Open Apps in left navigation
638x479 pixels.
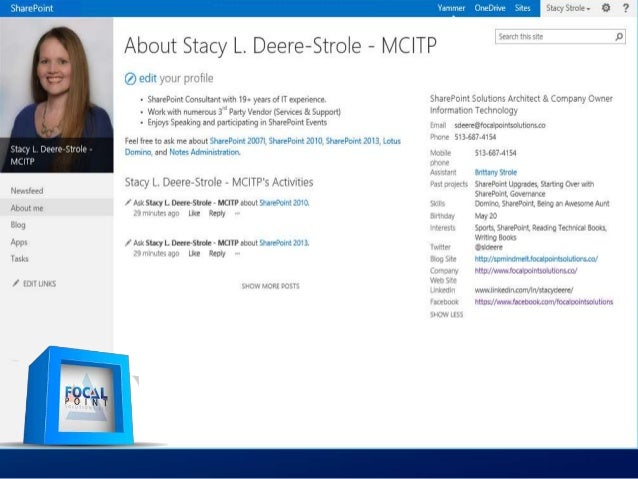click(x=19, y=242)
